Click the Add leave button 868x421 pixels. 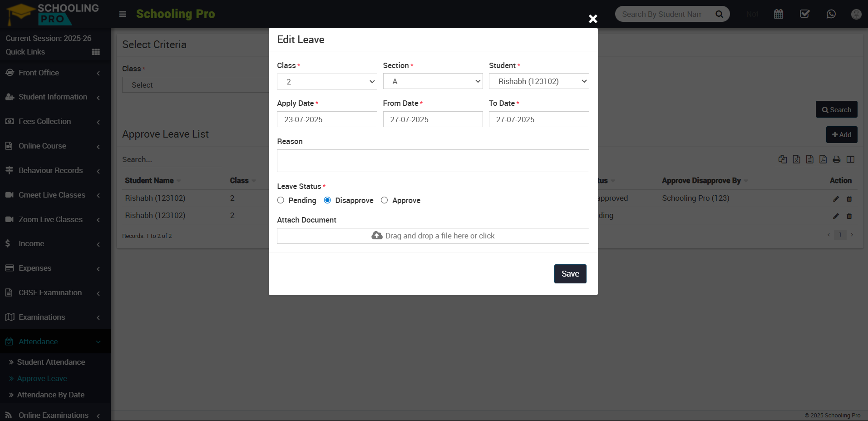pos(842,135)
